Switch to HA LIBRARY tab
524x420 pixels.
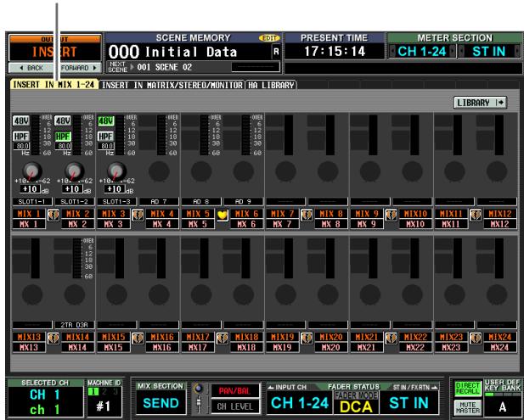pyautogui.click(x=271, y=85)
